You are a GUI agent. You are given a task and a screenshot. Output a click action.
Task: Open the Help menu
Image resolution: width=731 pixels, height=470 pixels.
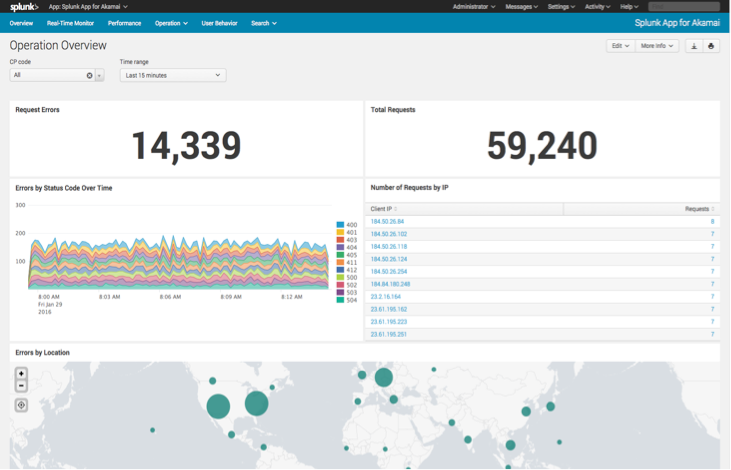tap(629, 7)
